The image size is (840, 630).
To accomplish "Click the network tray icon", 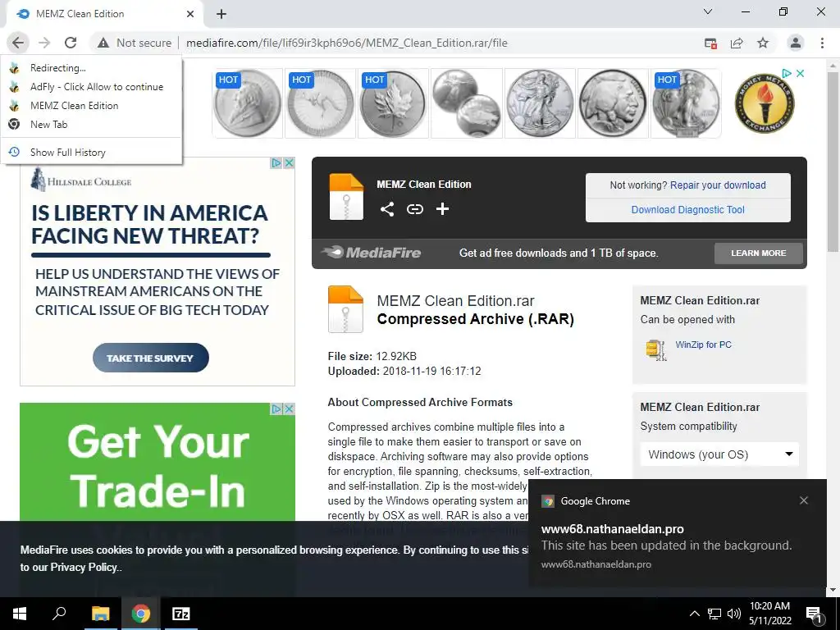I will (714, 614).
